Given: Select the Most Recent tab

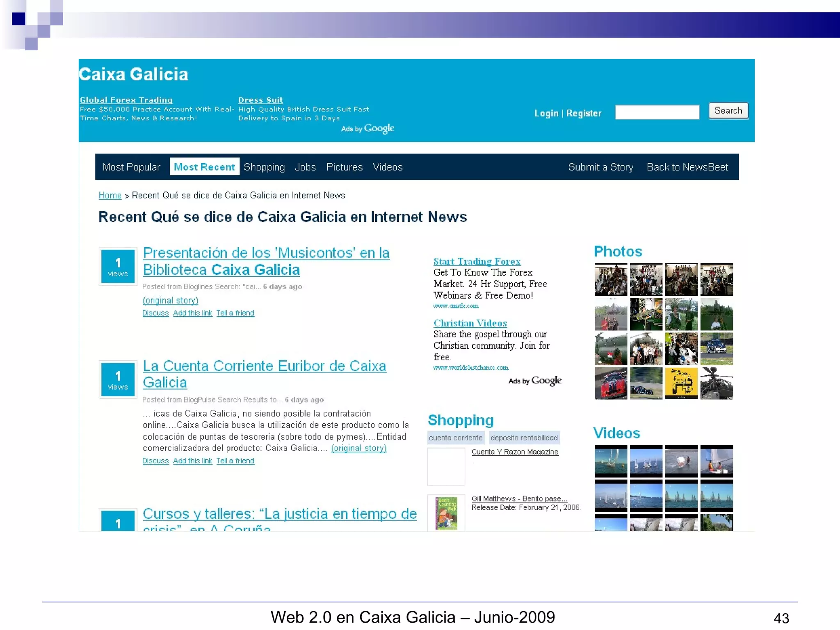Looking at the screenshot, I should pos(204,167).
